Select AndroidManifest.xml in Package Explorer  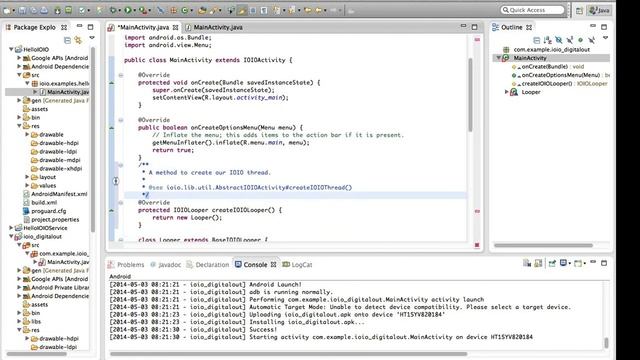pyautogui.click(x=55, y=194)
